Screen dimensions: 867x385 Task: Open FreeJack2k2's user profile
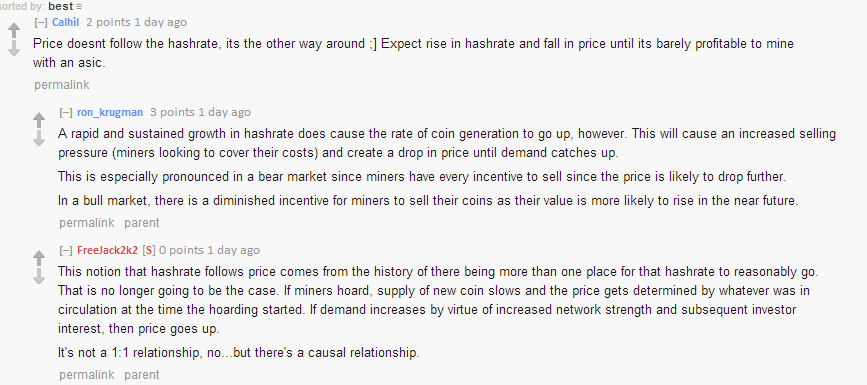pos(107,250)
